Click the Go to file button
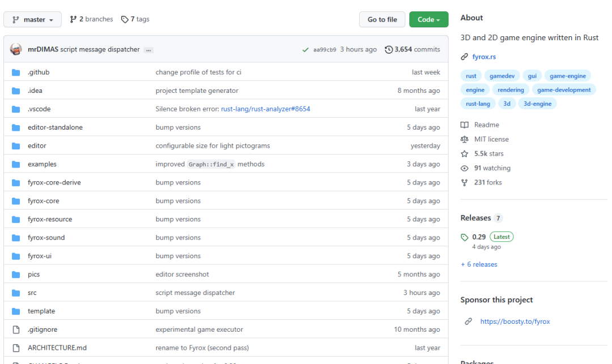The image size is (612, 364). 382,19
